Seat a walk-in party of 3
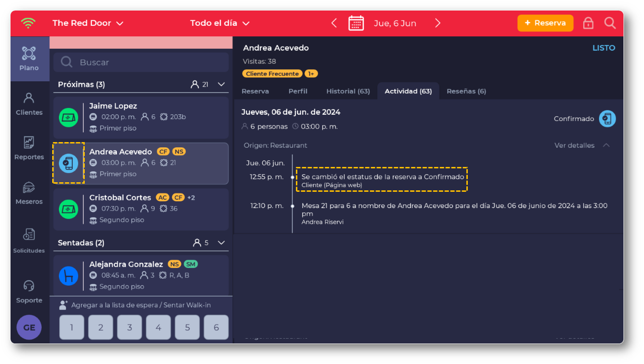The width and height of the screenshot is (644, 364). (129, 328)
